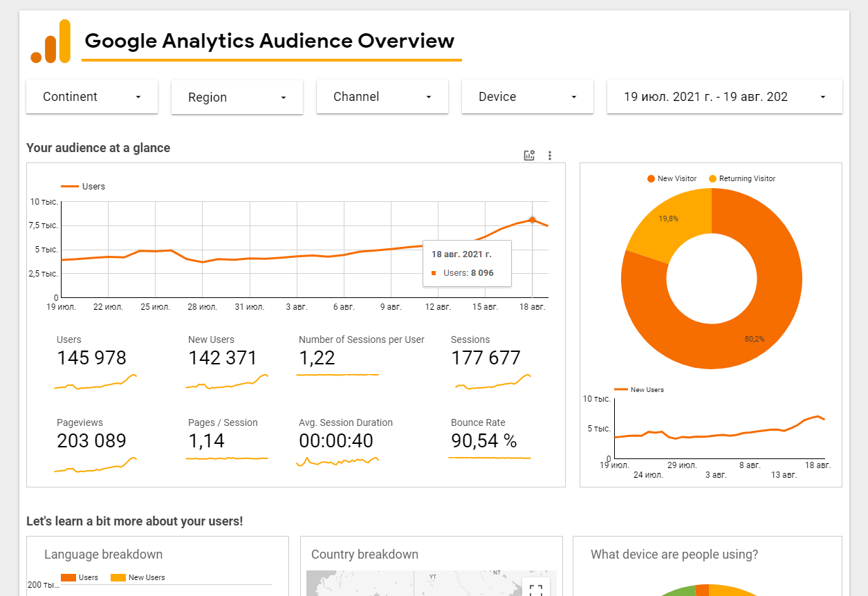
Task: Click the Users sparkline under 145 978
Action: tap(95, 382)
